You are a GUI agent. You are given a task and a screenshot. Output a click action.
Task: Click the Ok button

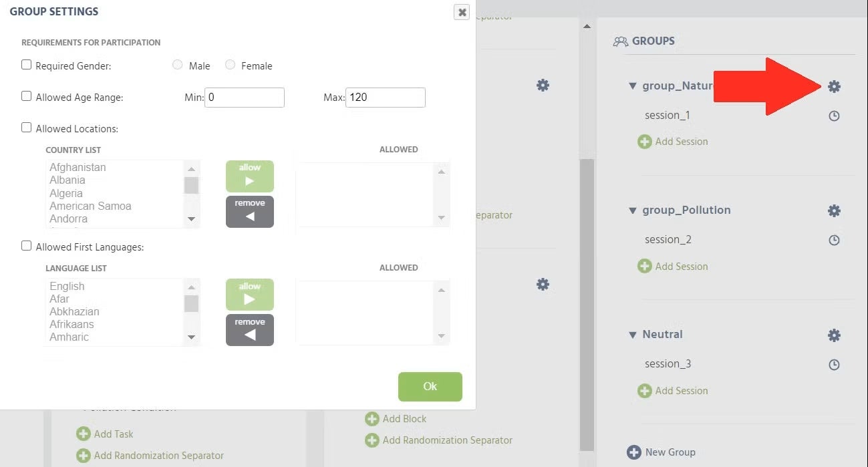[430, 387]
